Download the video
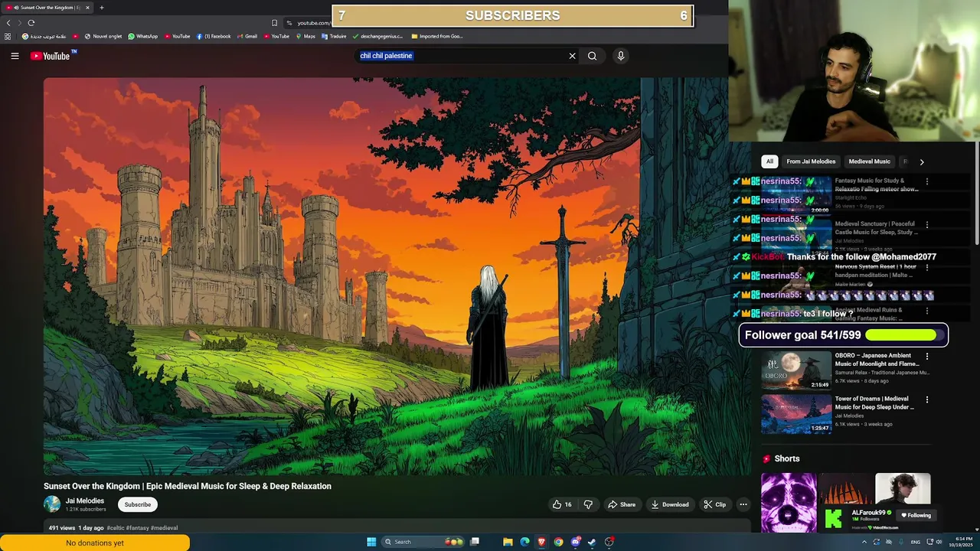The width and height of the screenshot is (980, 551). 670,504
